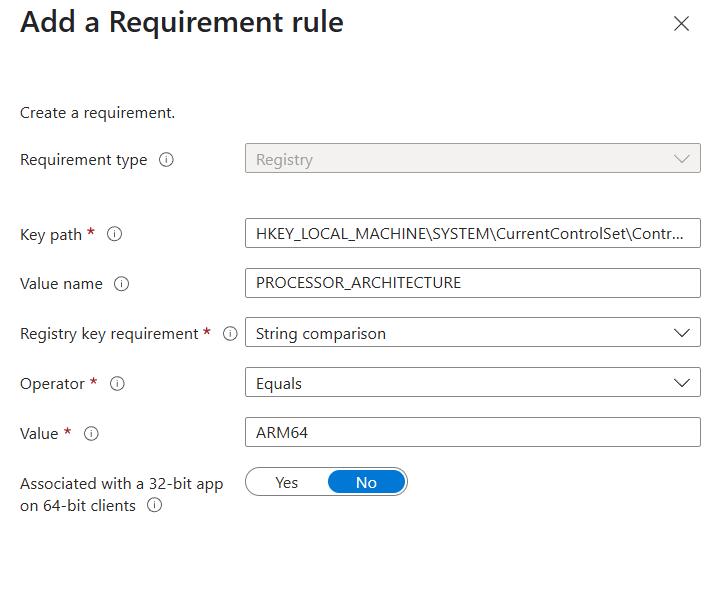This screenshot has width=715, height=590.
Task: Click the Operator info icon
Action: (x=117, y=384)
